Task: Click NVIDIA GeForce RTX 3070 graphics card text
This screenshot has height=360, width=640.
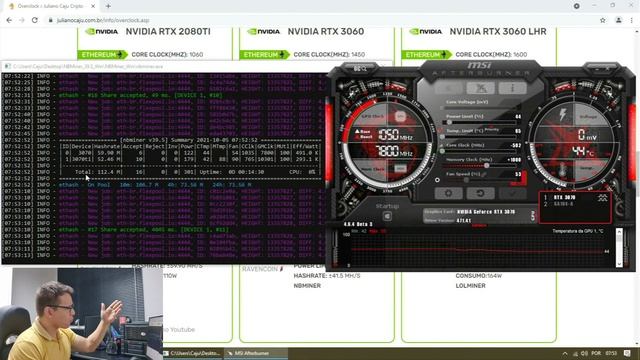Action: tap(486, 212)
